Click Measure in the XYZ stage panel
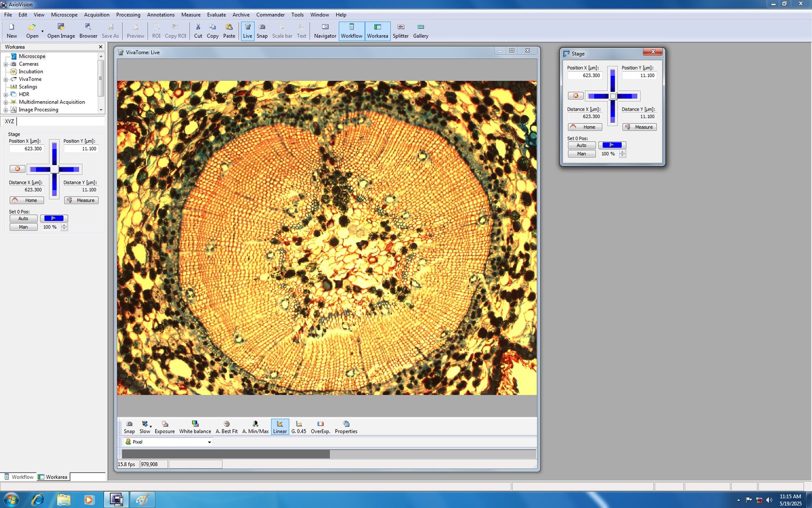The image size is (812, 508). pos(81,200)
